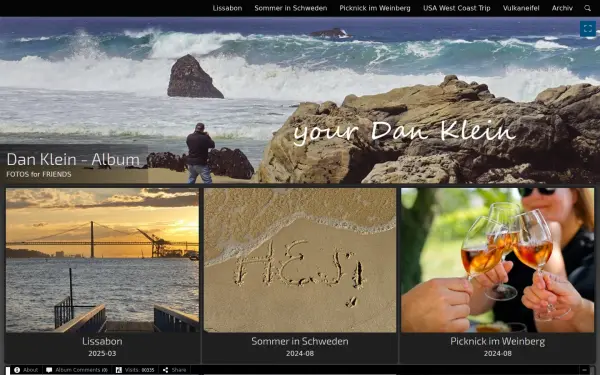Viewport: 600px width, 375px height.
Task: Open the Vulkaneifel menu entry
Action: [521, 8]
